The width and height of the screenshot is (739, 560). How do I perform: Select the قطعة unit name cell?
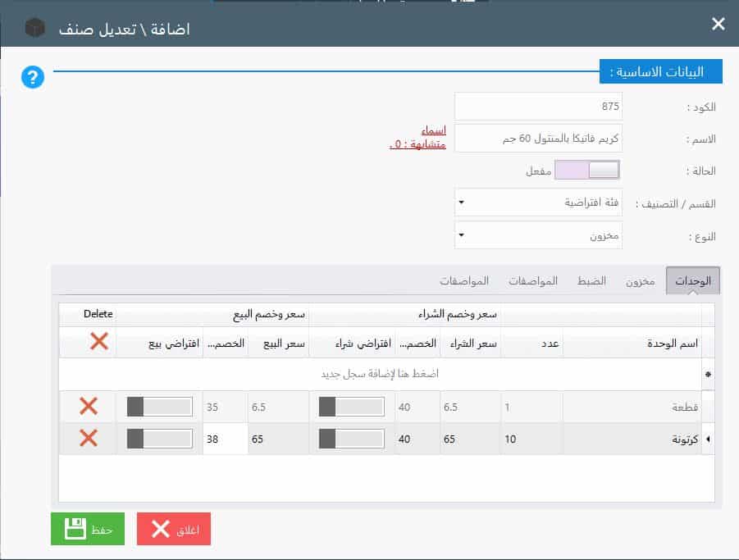tap(632, 407)
